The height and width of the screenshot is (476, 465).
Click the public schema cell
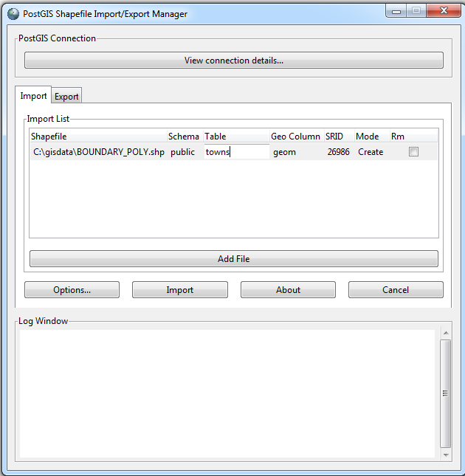[x=183, y=152]
